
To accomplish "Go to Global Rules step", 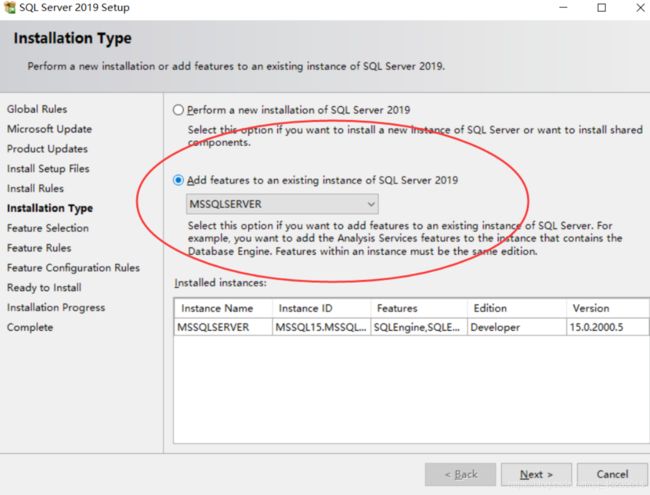I will click(37, 109).
